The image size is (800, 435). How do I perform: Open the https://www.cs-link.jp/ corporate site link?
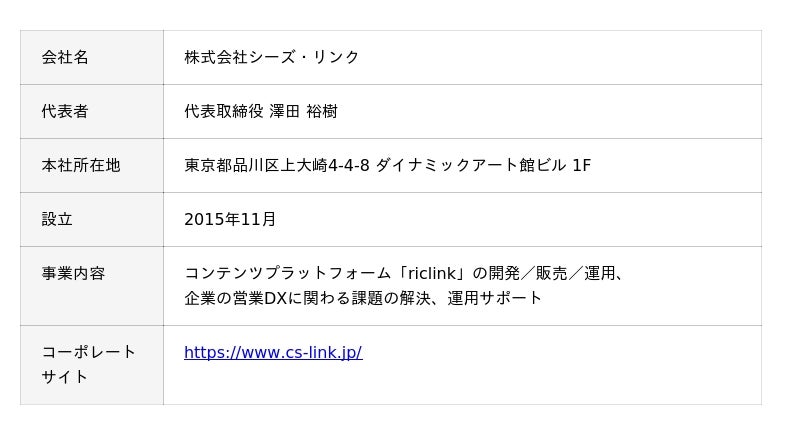[273, 352]
